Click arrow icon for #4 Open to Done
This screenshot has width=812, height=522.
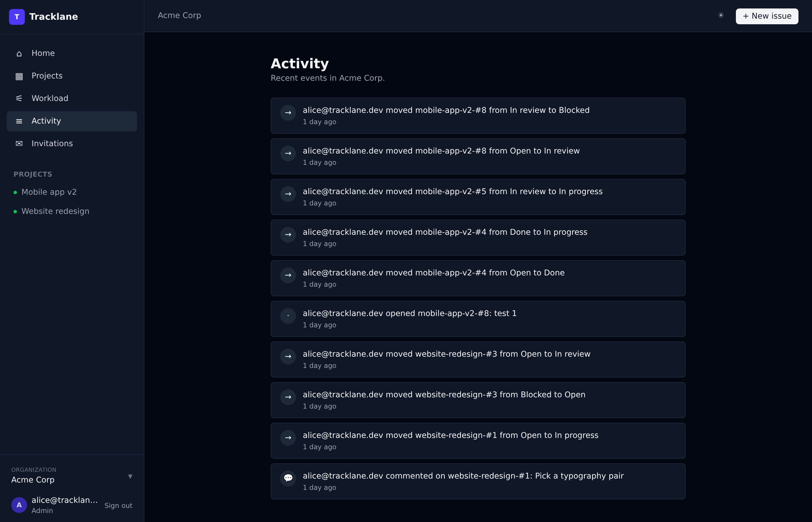288,276
